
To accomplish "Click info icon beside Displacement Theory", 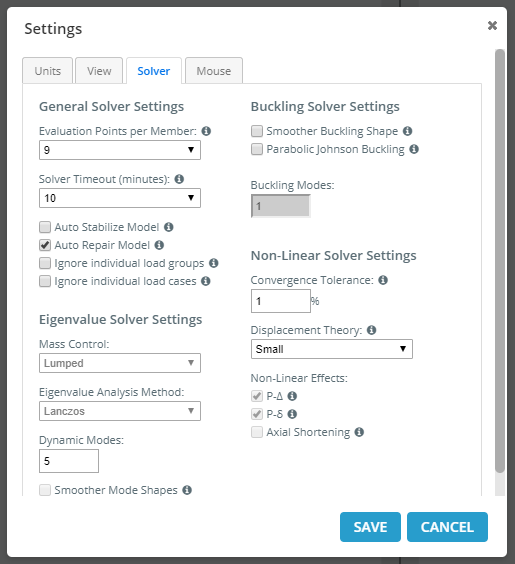I will 372,330.
